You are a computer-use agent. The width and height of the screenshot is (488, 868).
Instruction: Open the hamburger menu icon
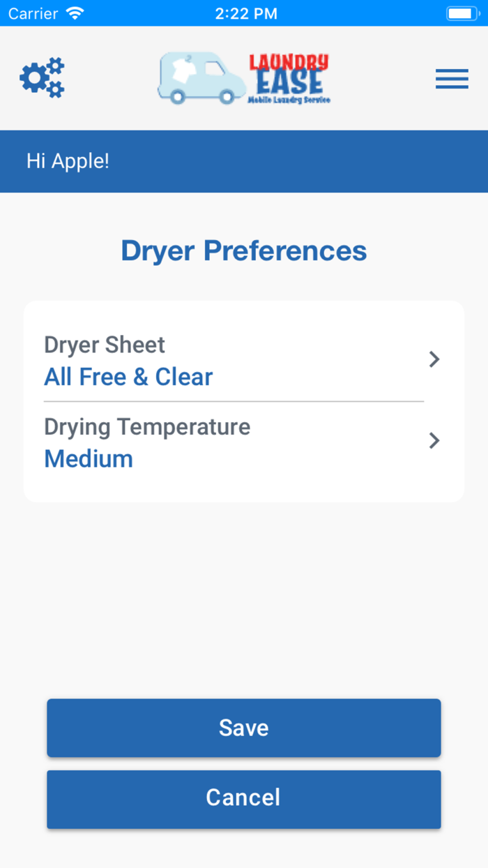pos(452,79)
